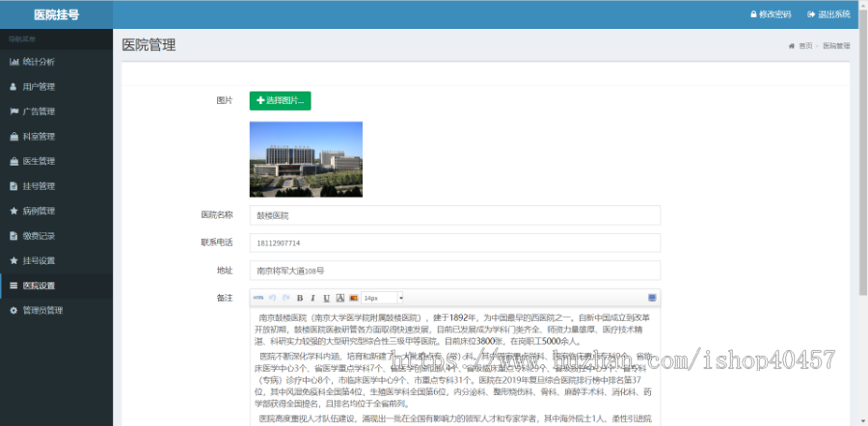Viewport: 868px width, 426px height.
Task: Click the 联系电话 input field
Action: (455, 243)
